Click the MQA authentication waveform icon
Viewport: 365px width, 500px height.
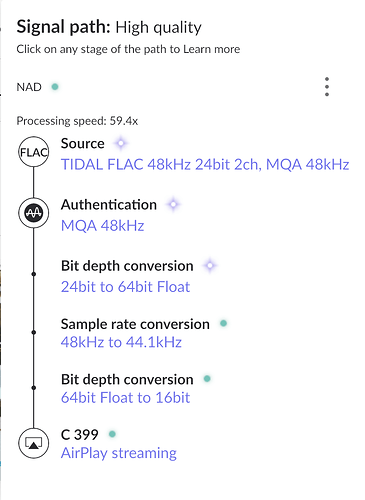click(x=33, y=213)
